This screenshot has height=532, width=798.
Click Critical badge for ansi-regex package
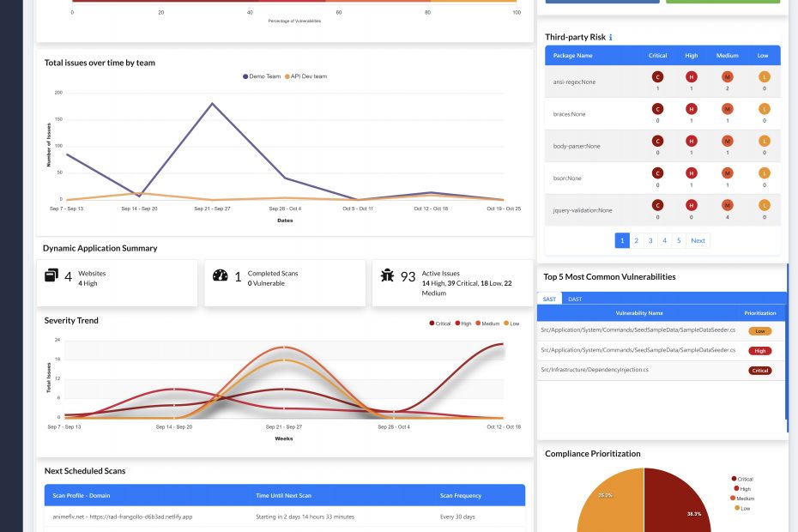[658, 77]
